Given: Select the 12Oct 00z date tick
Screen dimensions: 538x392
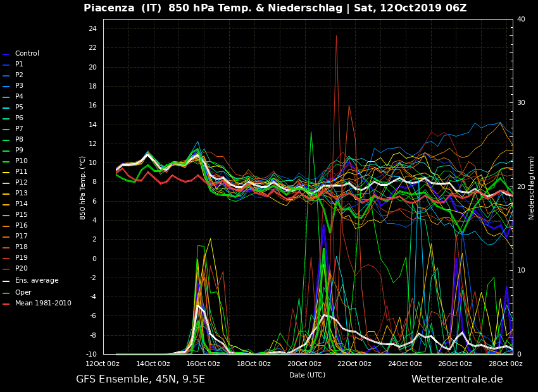Looking at the screenshot, I should [x=103, y=364].
